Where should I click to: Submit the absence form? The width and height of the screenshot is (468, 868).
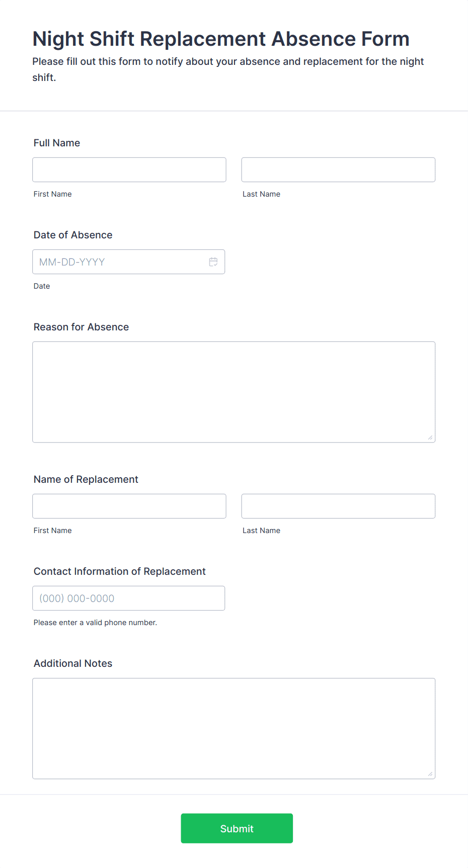click(x=237, y=828)
